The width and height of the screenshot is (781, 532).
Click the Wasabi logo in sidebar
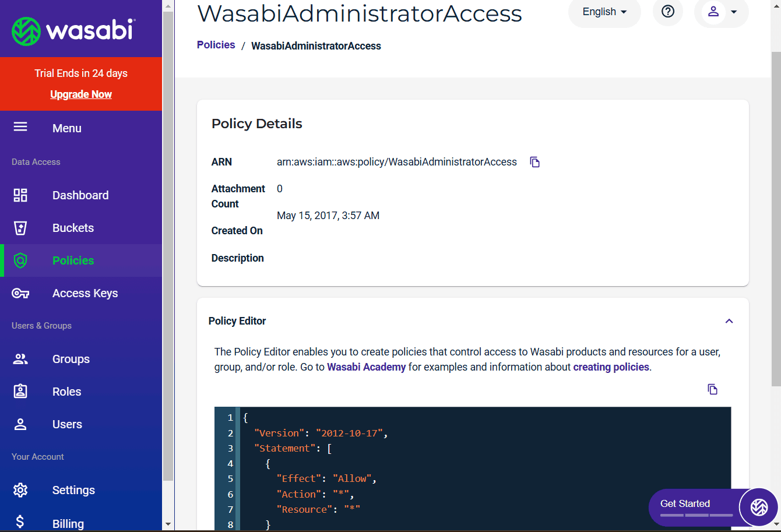pyautogui.click(x=73, y=30)
